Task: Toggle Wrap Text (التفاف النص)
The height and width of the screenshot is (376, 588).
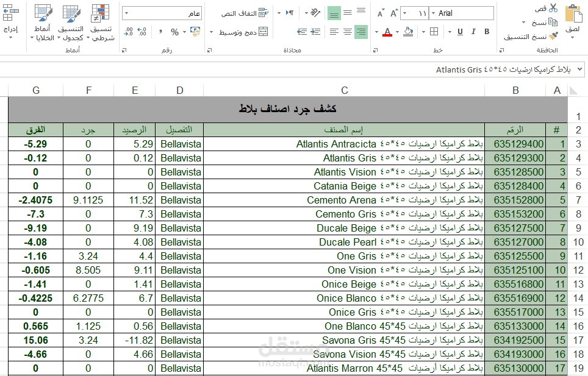Action: [245, 13]
